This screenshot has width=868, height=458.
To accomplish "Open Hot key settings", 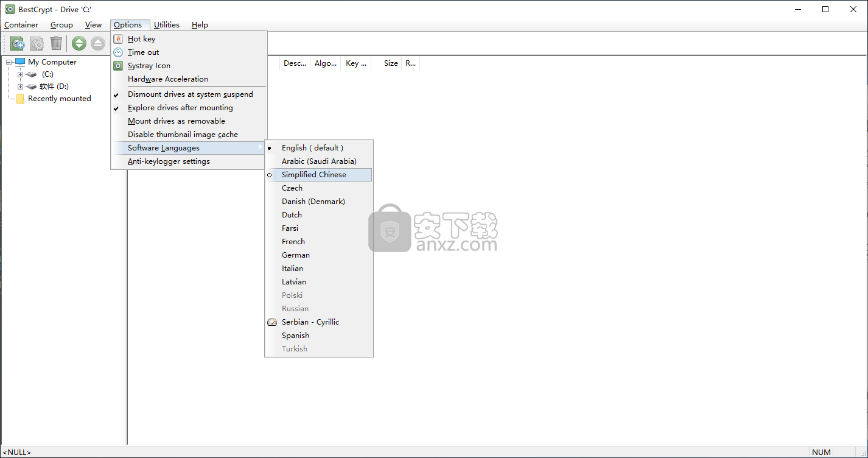I will 189,39.
